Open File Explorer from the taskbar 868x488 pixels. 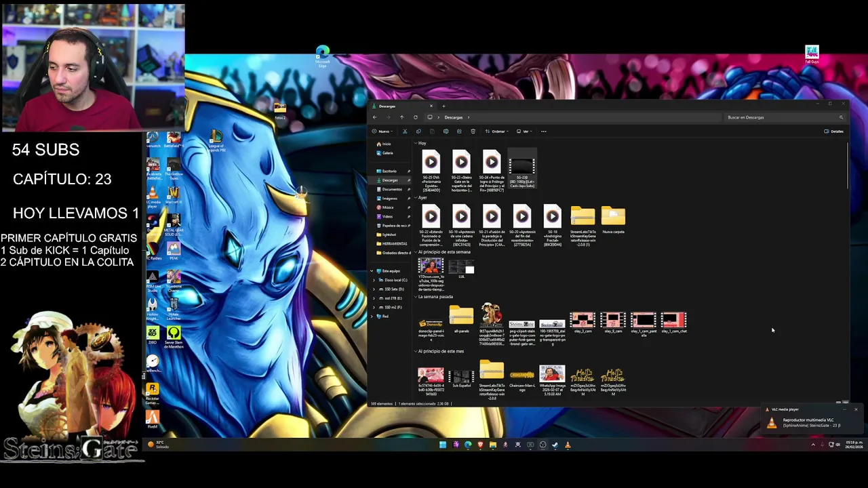[x=493, y=445]
